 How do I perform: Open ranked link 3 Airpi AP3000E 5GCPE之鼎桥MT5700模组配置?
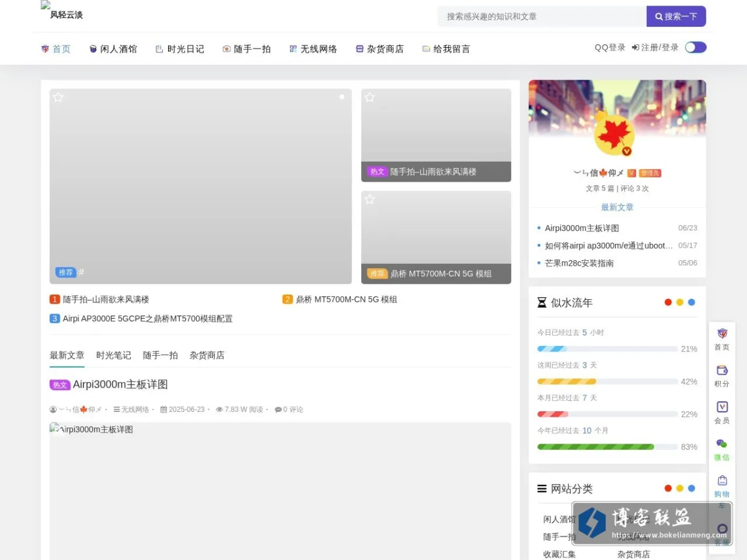coord(141,319)
